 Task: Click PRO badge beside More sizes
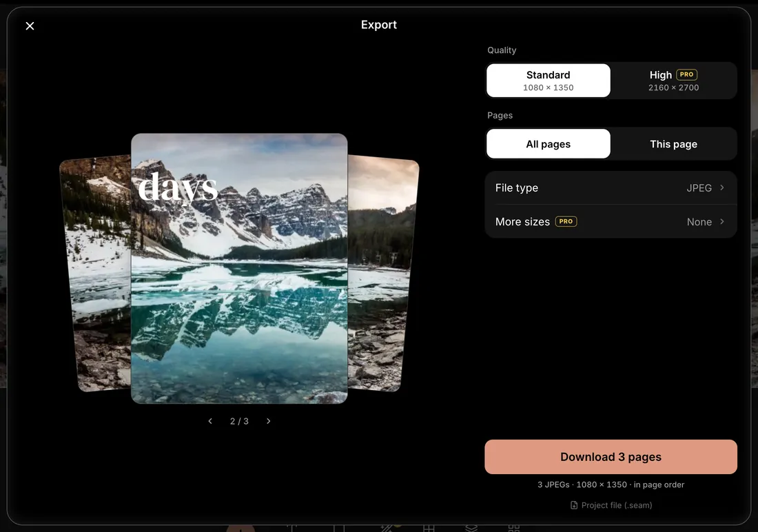pyautogui.click(x=566, y=221)
